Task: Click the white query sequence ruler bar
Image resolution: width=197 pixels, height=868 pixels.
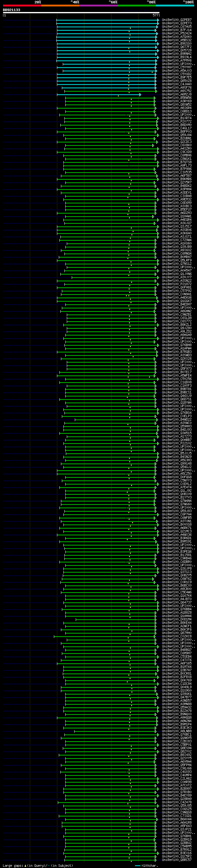Action: pyautogui.click(x=81, y=13)
